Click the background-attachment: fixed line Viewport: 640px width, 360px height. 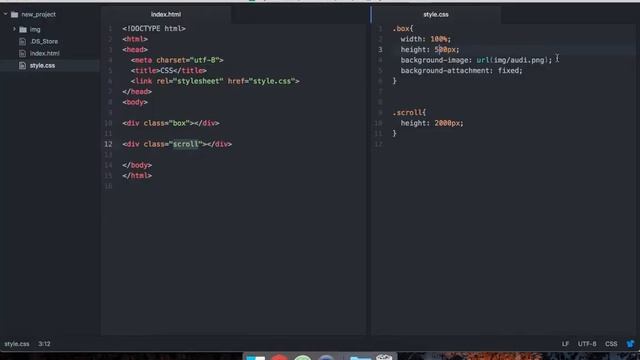(x=461, y=71)
